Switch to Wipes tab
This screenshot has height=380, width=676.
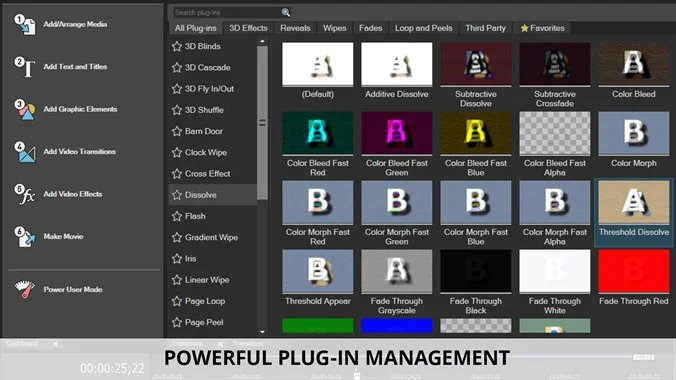[x=335, y=28]
